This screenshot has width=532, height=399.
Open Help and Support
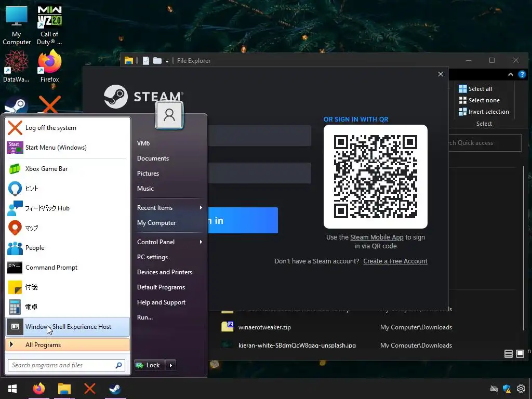tap(169, 302)
